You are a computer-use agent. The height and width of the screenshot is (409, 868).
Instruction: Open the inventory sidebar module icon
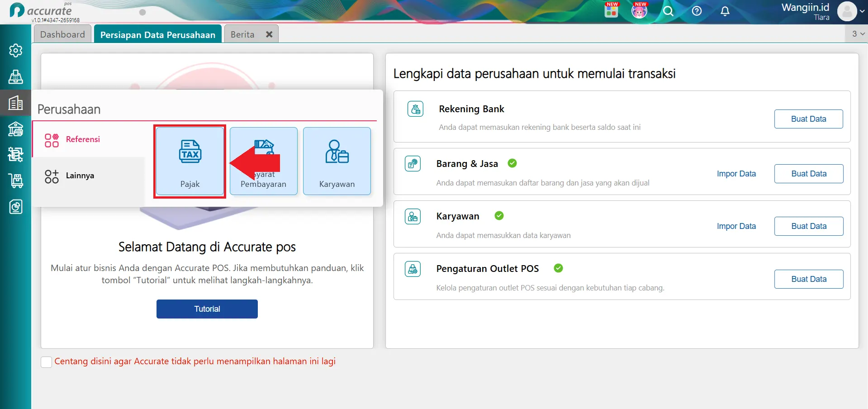tap(16, 155)
